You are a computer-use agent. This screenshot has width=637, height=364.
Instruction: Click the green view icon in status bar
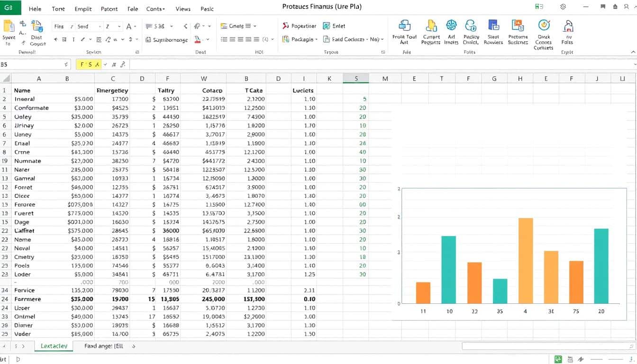(558, 359)
